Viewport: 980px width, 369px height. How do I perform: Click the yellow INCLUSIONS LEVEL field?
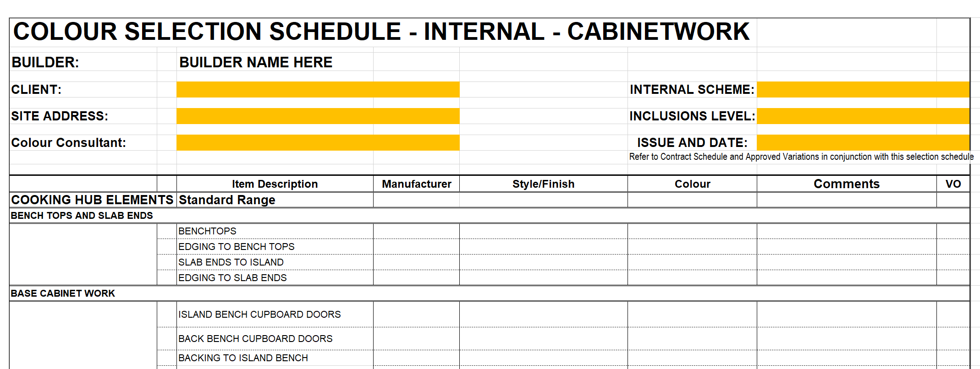(863, 116)
